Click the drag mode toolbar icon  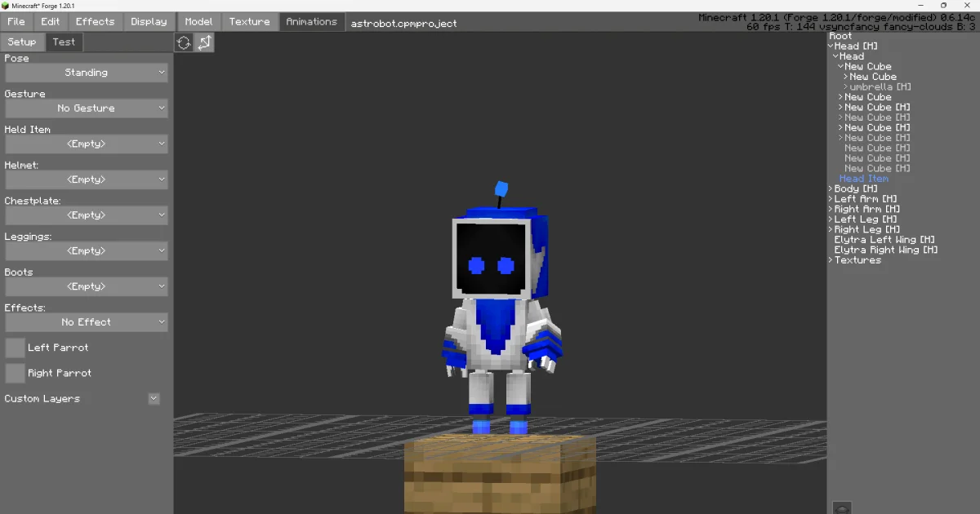tap(204, 42)
